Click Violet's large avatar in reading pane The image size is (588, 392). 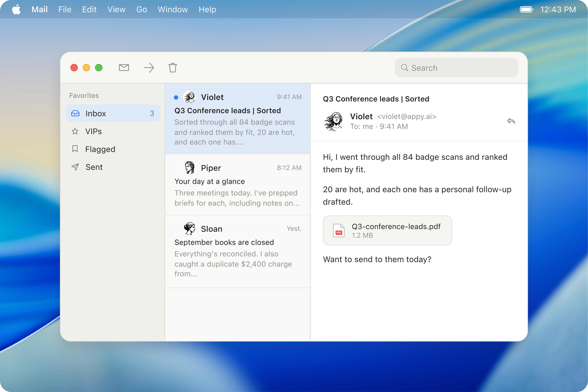point(333,121)
